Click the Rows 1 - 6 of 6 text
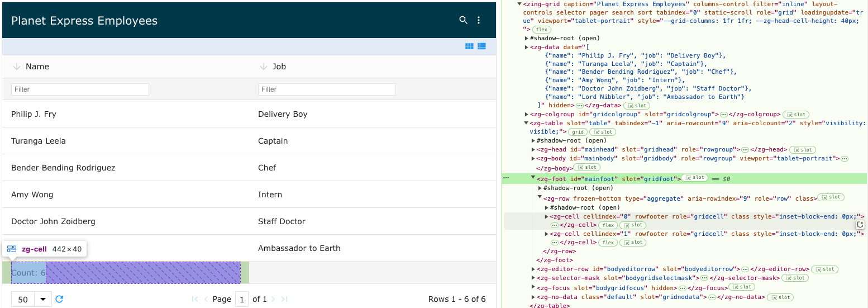 457,299
